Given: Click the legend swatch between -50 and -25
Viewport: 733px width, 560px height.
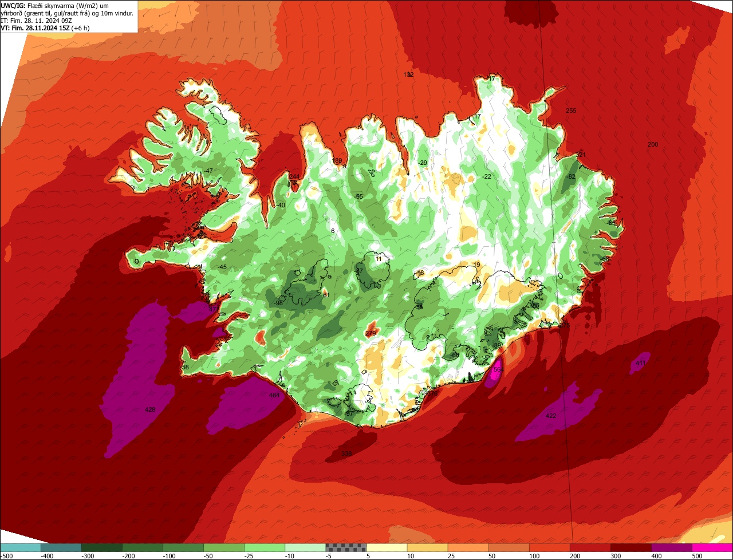Looking at the screenshot, I should pos(224,547).
